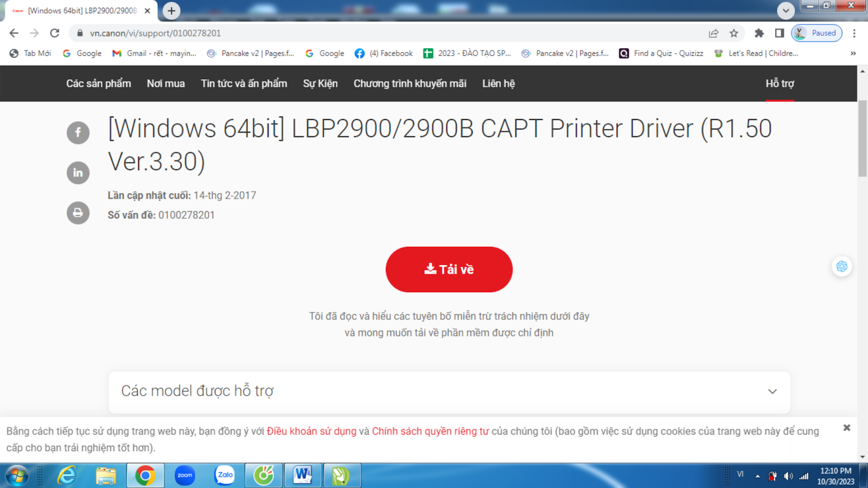868x488 pixels.
Task: Open the Find a Quiz - Quizizz bookmark
Action: coord(661,53)
